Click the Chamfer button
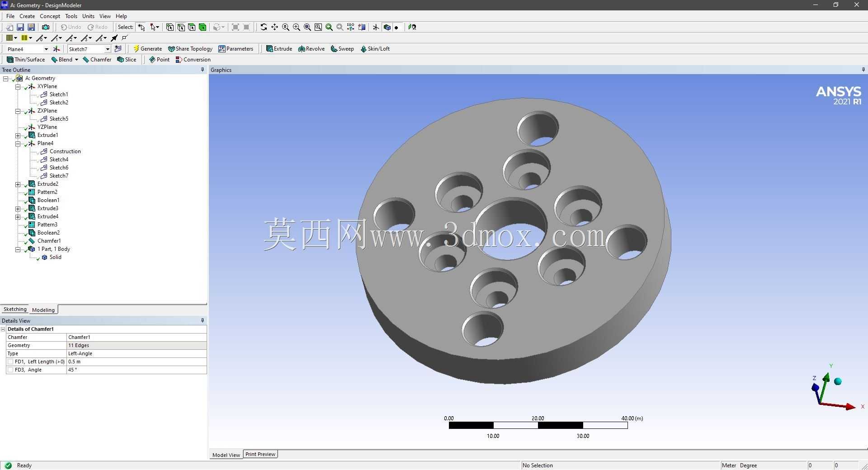The width and height of the screenshot is (868, 470). coord(97,60)
